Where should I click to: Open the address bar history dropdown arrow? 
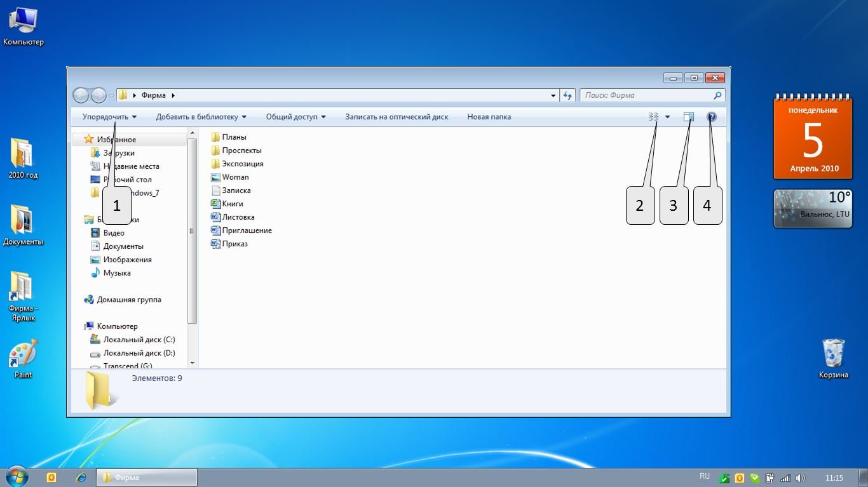pyautogui.click(x=553, y=95)
